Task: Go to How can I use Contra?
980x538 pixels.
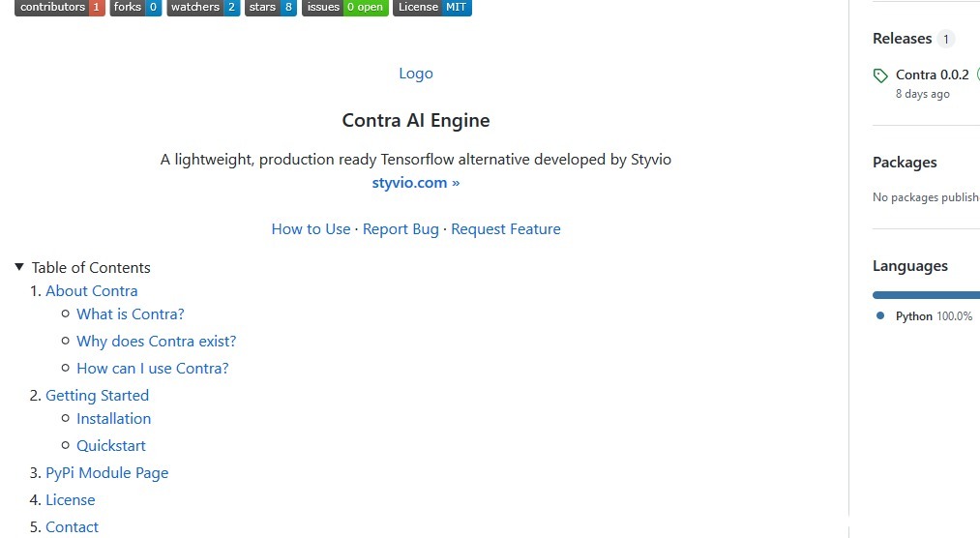Action: [153, 368]
